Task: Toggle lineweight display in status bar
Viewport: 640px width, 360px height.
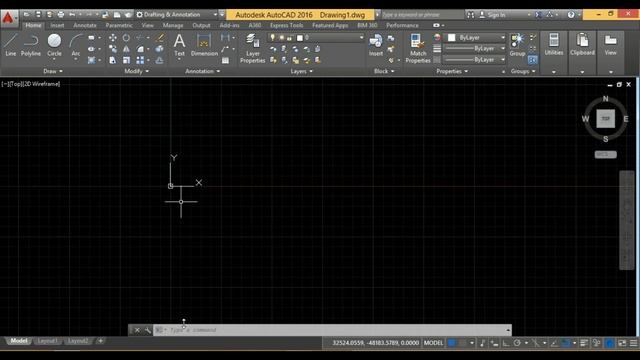Action: (584, 343)
